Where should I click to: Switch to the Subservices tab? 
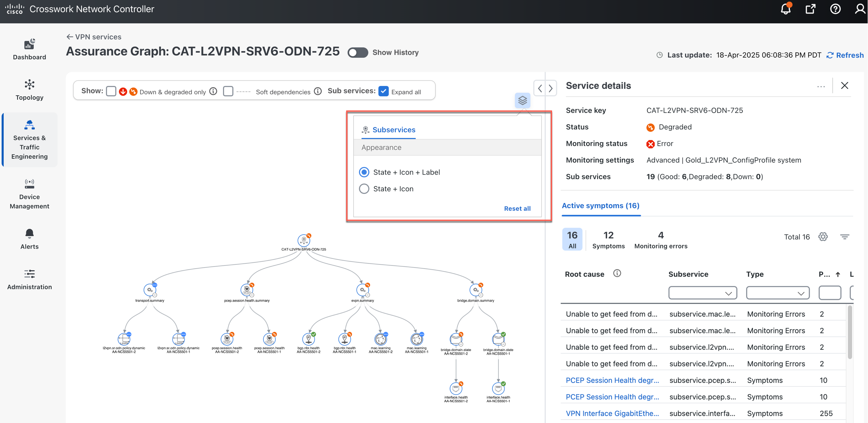[x=388, y=130]
